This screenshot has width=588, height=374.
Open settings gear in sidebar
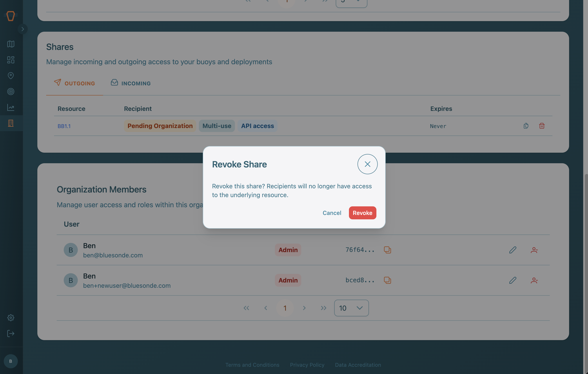(11, 317)
